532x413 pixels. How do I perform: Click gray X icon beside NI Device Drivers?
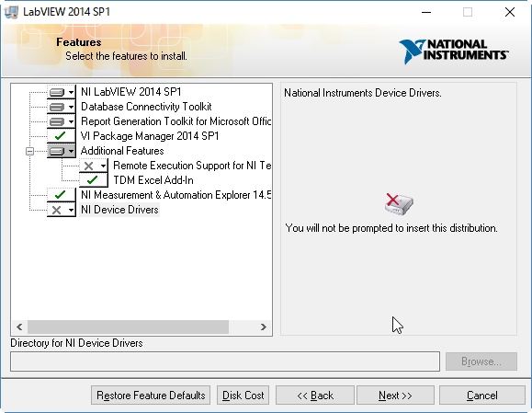pos(56,211)
